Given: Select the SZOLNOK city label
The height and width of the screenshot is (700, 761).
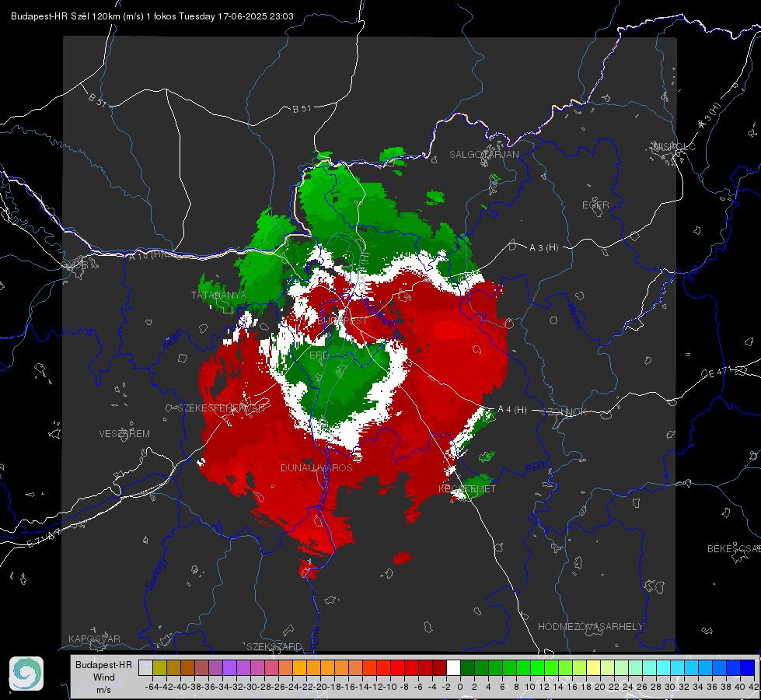Looking at the screenshot, I should point(564,412).
